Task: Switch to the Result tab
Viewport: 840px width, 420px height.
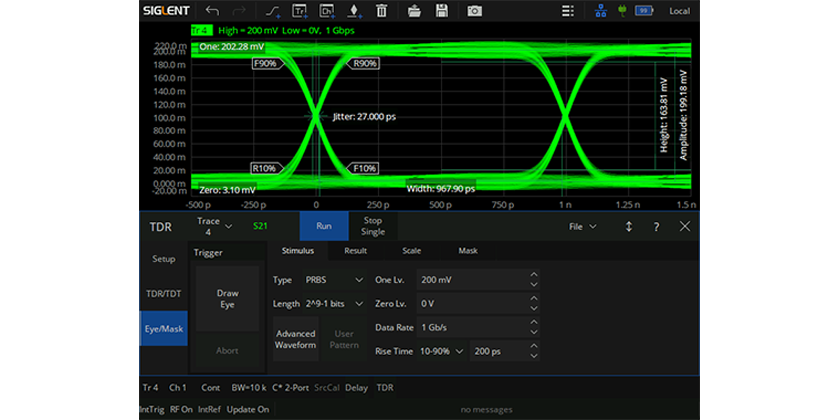Action: pos(355,251)
